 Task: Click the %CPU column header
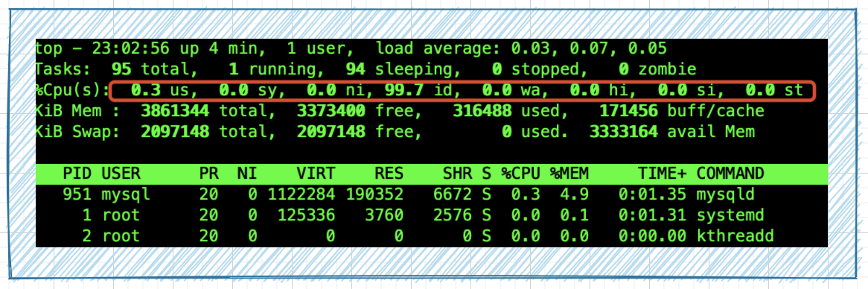tap(520, 174)
